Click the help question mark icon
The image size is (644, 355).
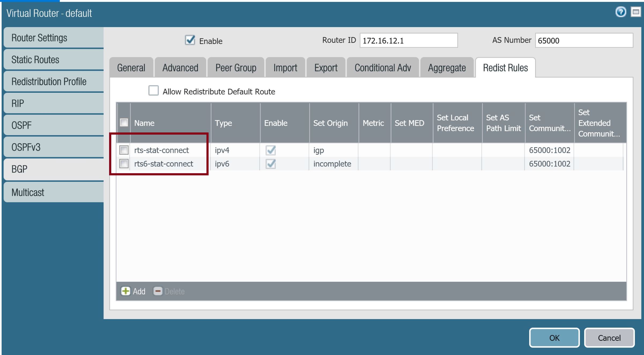pyautogui.click(x=620, y=12)
